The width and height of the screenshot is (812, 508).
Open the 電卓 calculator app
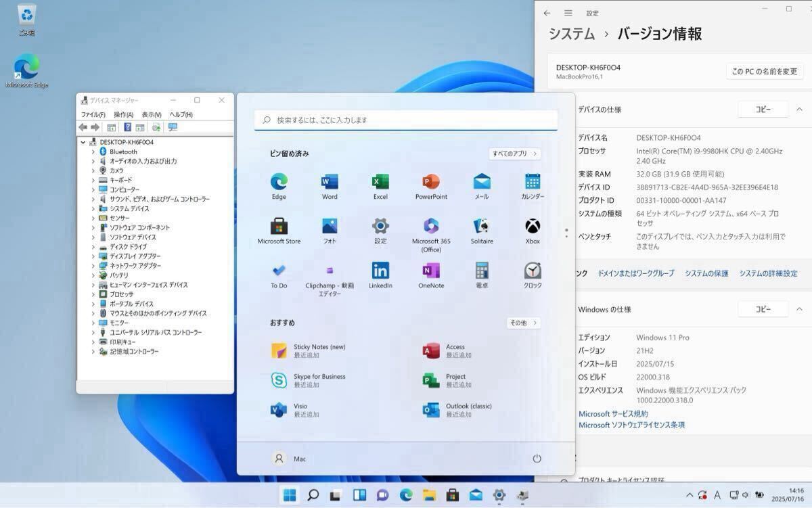tap(482, 276)
